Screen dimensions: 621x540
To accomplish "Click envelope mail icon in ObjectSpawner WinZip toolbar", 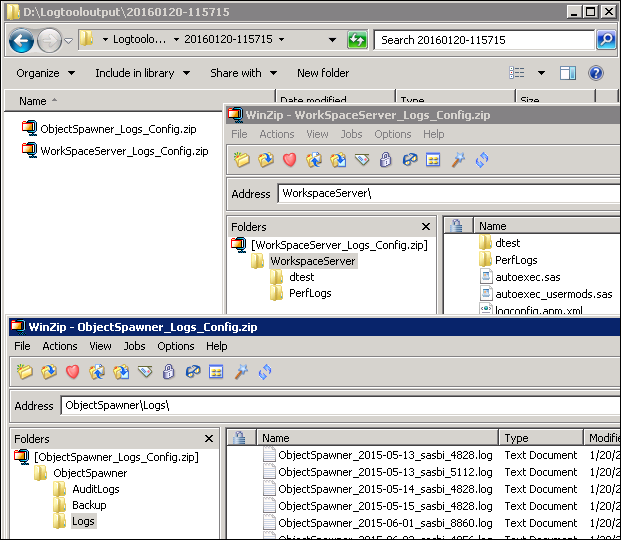I will pos(145,372).
